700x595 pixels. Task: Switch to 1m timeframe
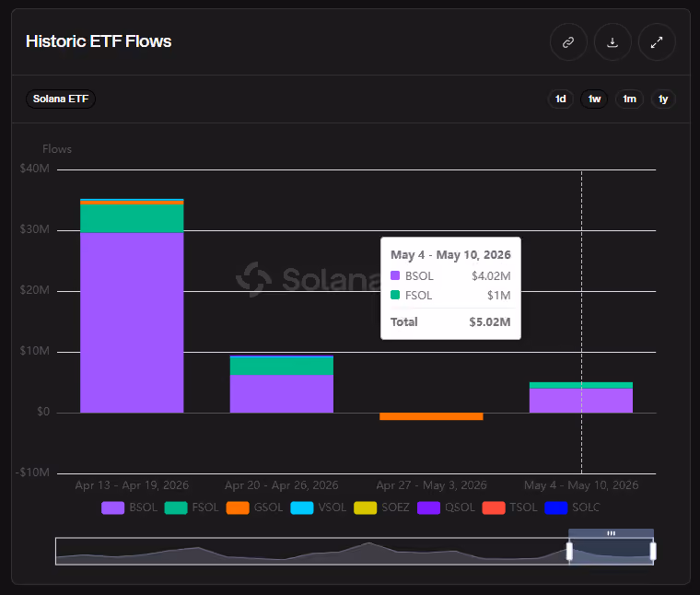tap(629, 99)
